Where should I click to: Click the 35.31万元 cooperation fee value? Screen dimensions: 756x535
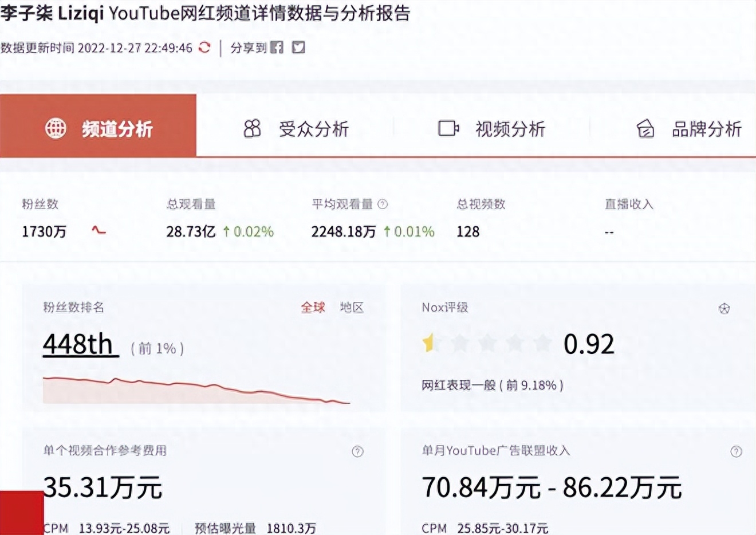103,487
